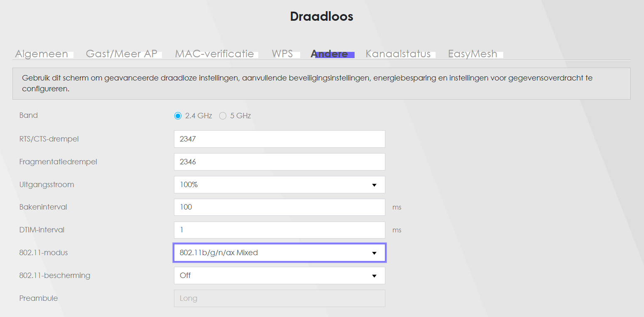644x317 pixels.
Task: Open the WPS tab
Action: (282, 54)
